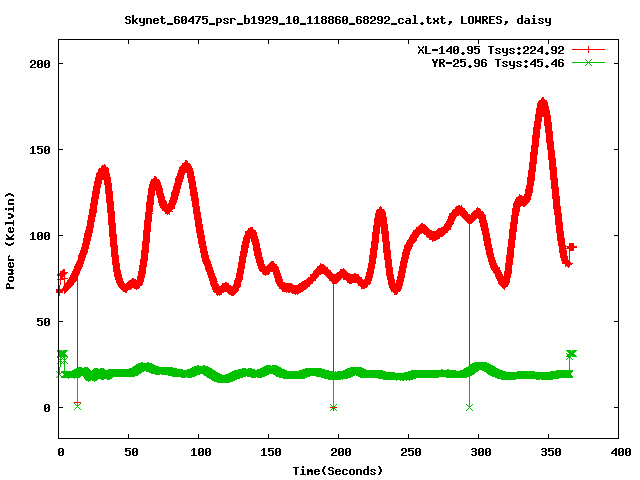Click the y-axis tick label 150
This screenshot has width=640, height=480.
click(x=40, y=150)
